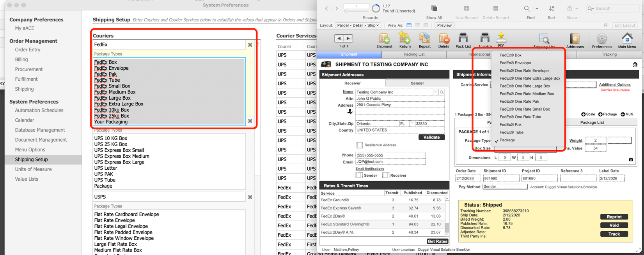Image resolution: width=644 pixels, height=255 pixels.
Task: Click the add Multi plus icon
Action: (x=623, y=114)
